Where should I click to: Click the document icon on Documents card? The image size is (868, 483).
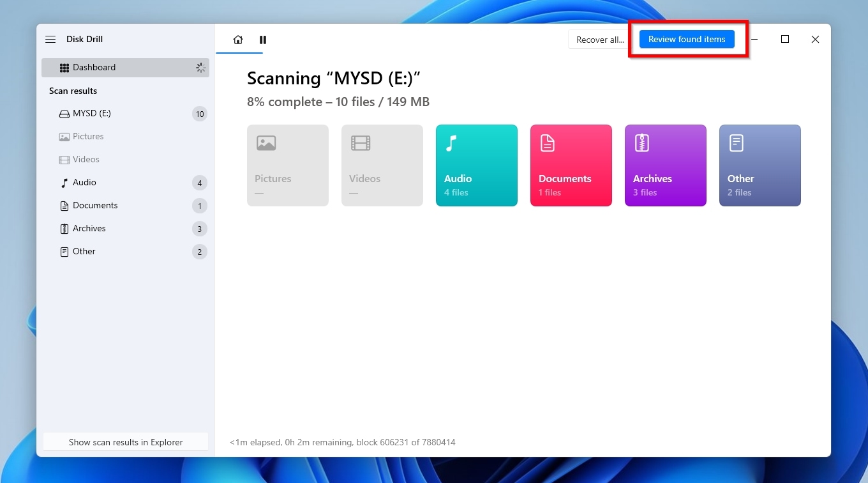547,143
